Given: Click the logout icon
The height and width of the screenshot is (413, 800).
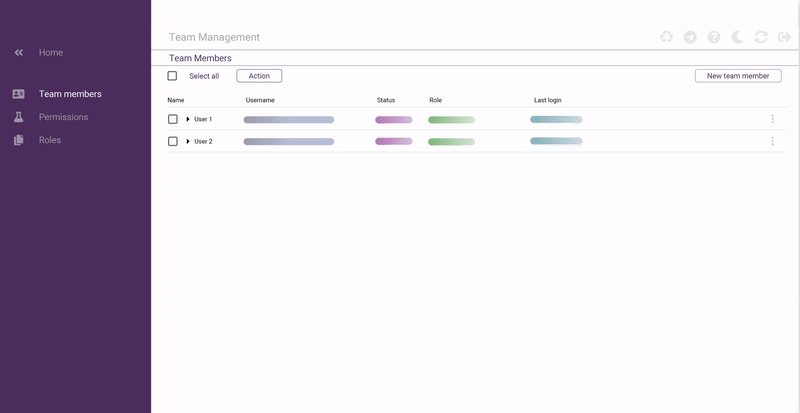Looking at the screenshot, I should click(x=784, y=37).
